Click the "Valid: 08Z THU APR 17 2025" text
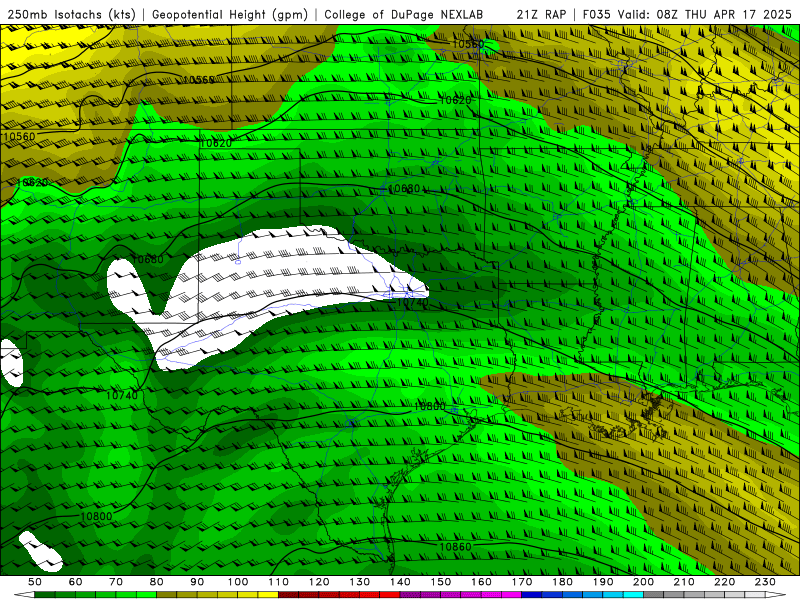This screenshot has width=800, height=600. tap(705, 15)
